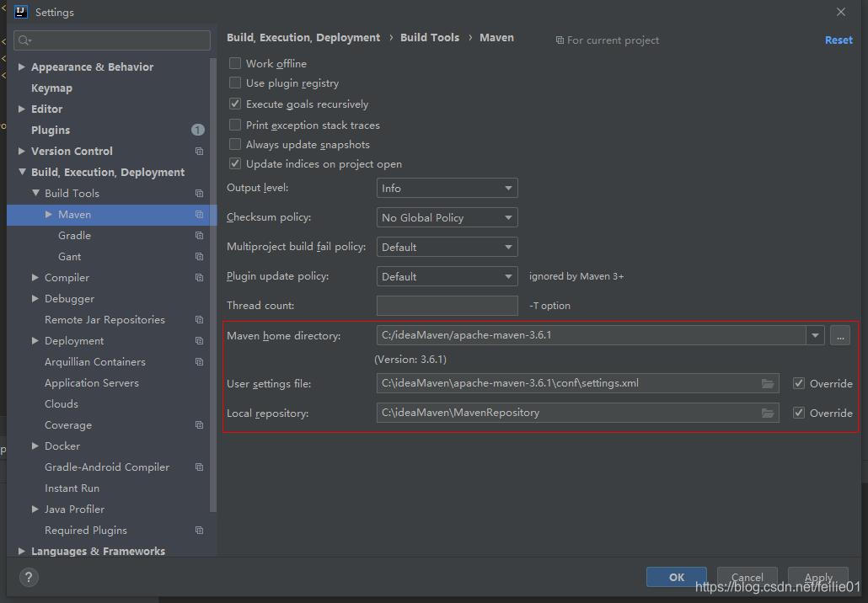
Task: Open the Output level dropdown
Action: click(x=447, y=188)
